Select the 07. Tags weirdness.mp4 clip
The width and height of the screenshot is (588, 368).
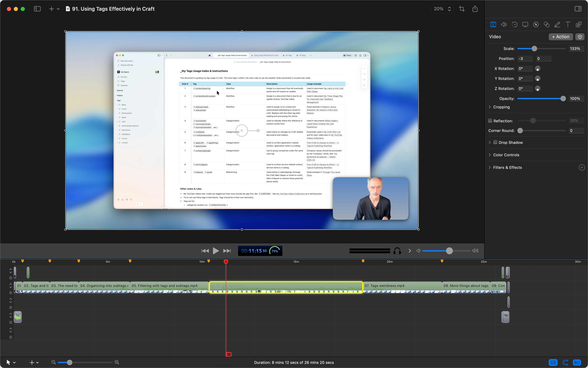[x=403, y=287]
